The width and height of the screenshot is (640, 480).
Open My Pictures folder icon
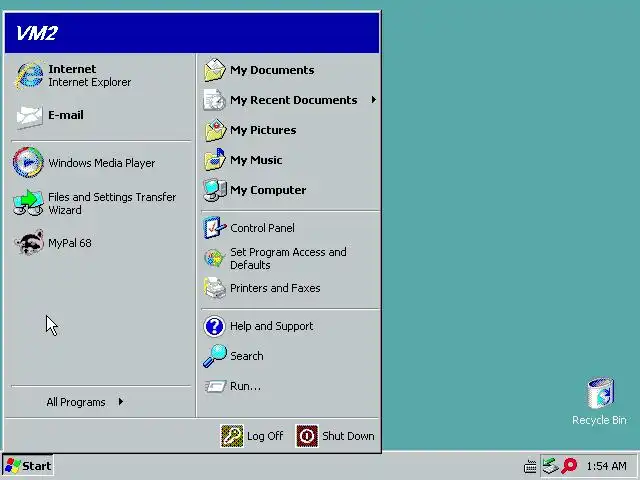[215, 130]
